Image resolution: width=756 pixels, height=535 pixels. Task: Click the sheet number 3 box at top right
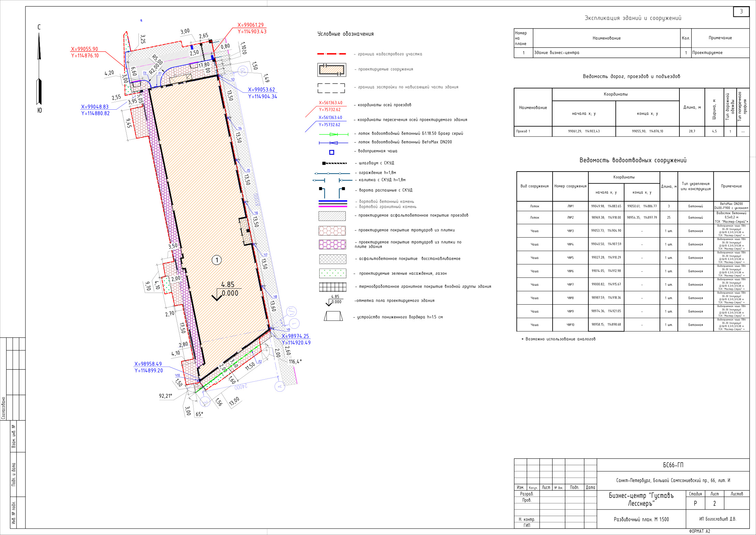pyautogui.click(x=741, y=11)
